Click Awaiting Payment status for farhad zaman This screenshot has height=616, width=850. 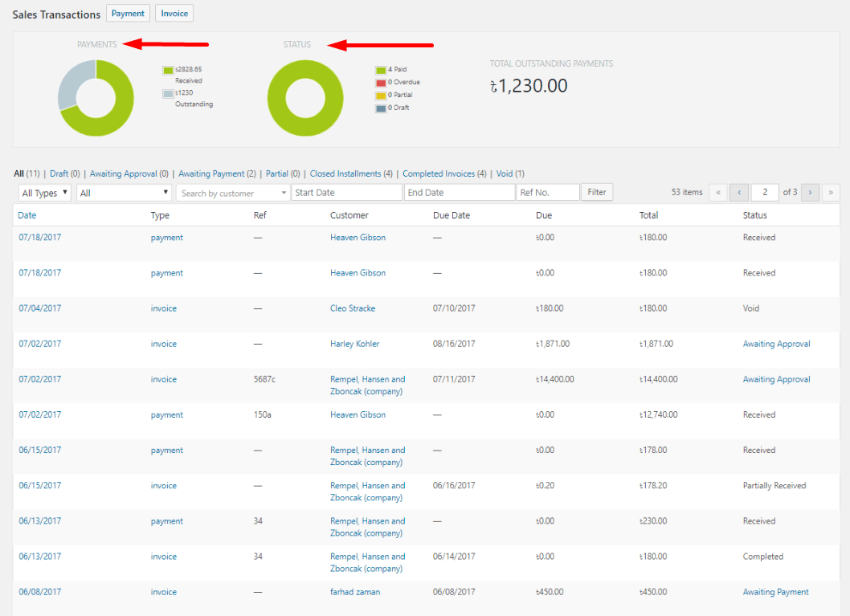(x=776, y=592)
